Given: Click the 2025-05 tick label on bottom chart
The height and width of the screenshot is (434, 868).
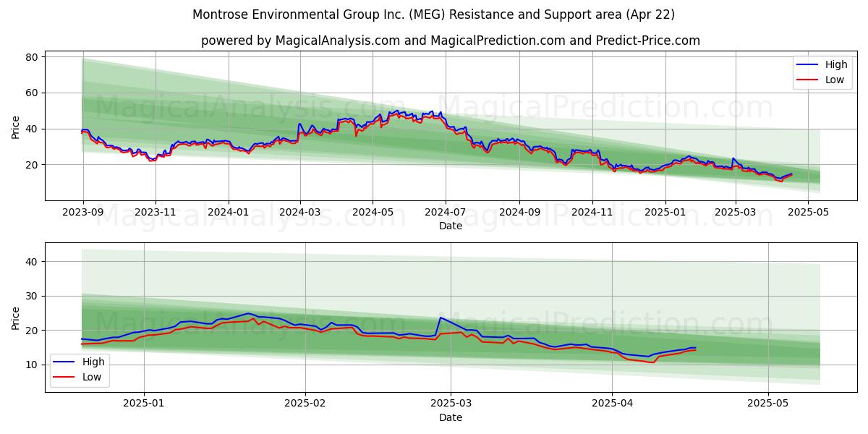Looking at the screenshot, I should pos(767,404).
